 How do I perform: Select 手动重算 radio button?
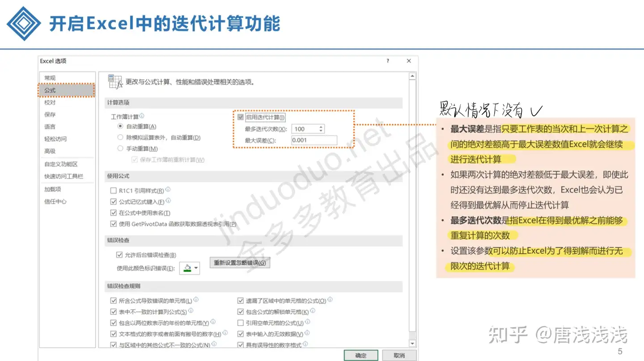click(120, 148)
